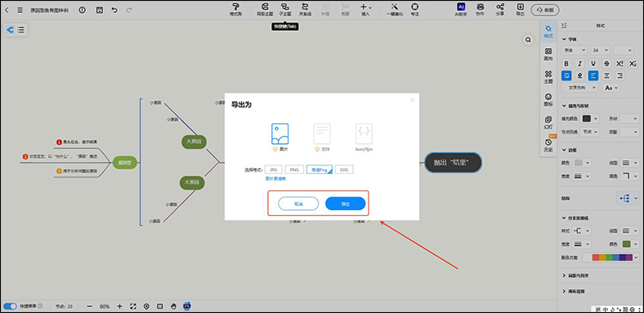Screen dimensions: 644x313
Task: Click the info circle icon near title
Action: tap(82, 10)
